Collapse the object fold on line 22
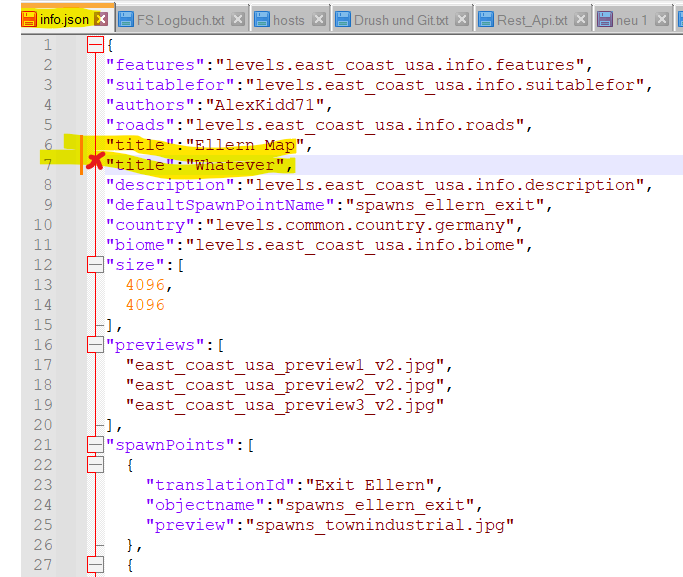683x577 pixels. click(95, 465)
